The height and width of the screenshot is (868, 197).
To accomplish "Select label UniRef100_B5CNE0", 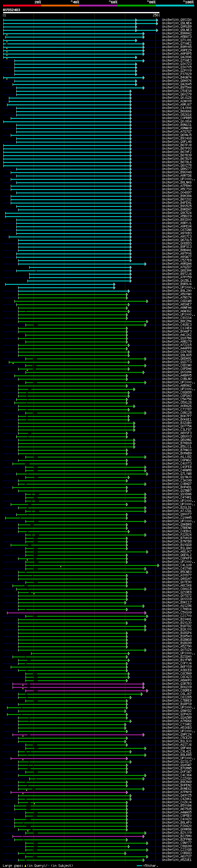I will 177,572.
